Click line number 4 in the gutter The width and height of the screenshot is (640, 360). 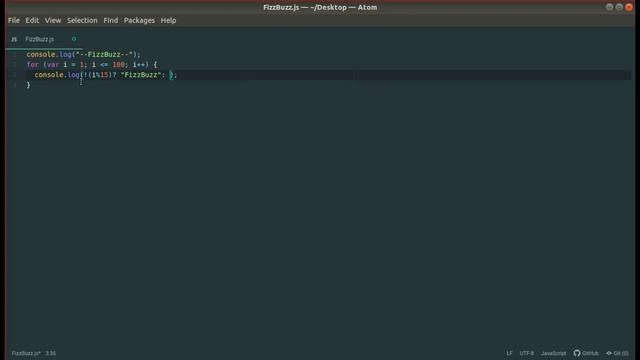[15, 85]
